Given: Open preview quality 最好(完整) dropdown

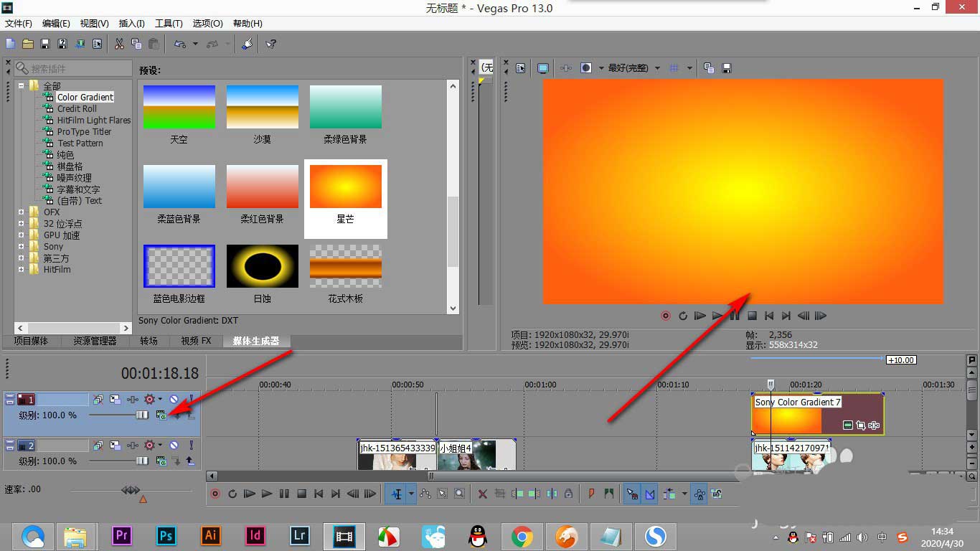Looking at the screenshot, I should [633, 68].
